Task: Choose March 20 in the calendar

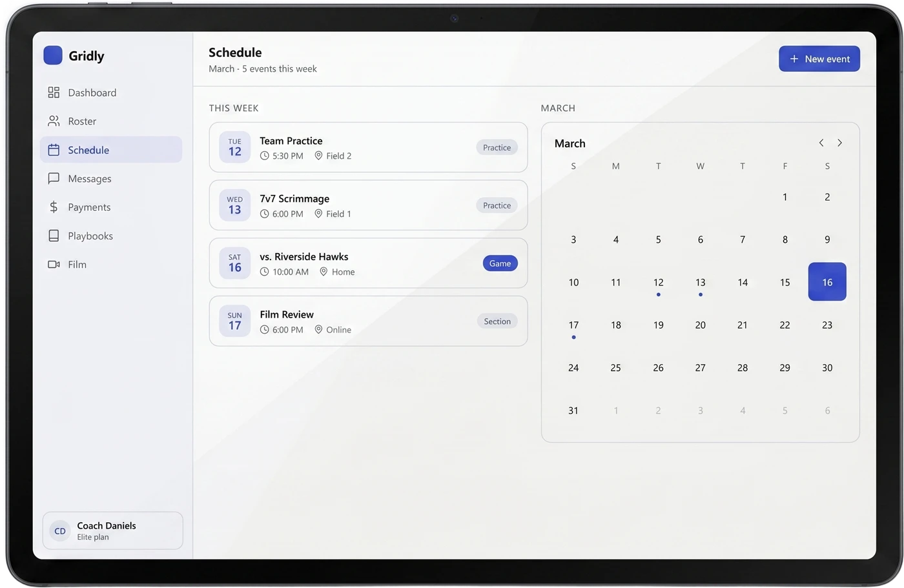Action: pos(701,325)
